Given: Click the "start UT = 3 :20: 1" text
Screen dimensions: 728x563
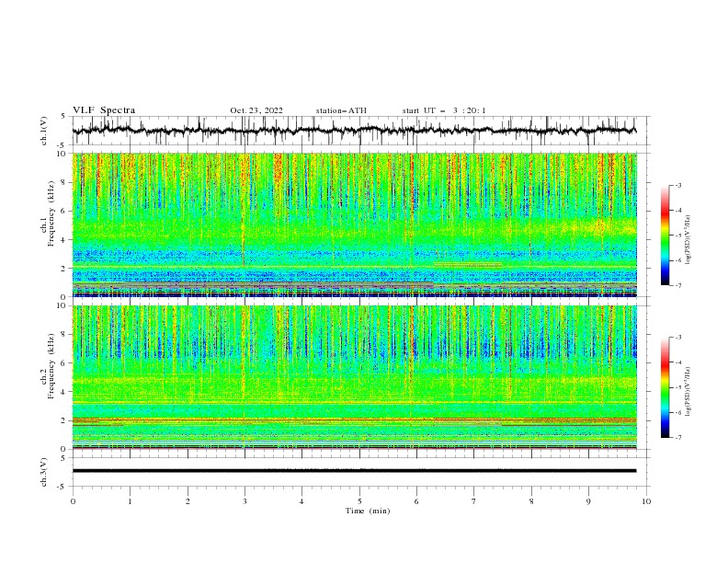Looking at the screenshot, I should click(444, 110).
